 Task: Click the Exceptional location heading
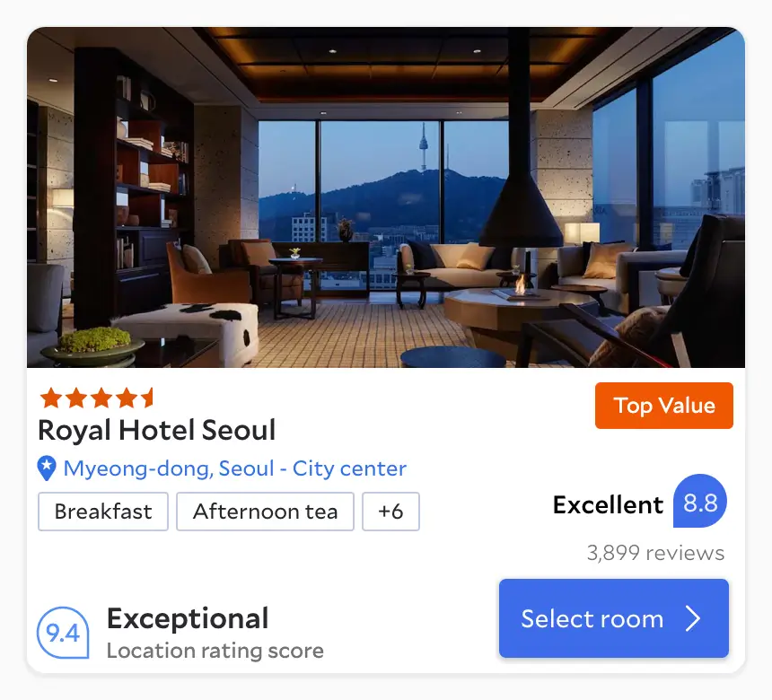[188, 618]
